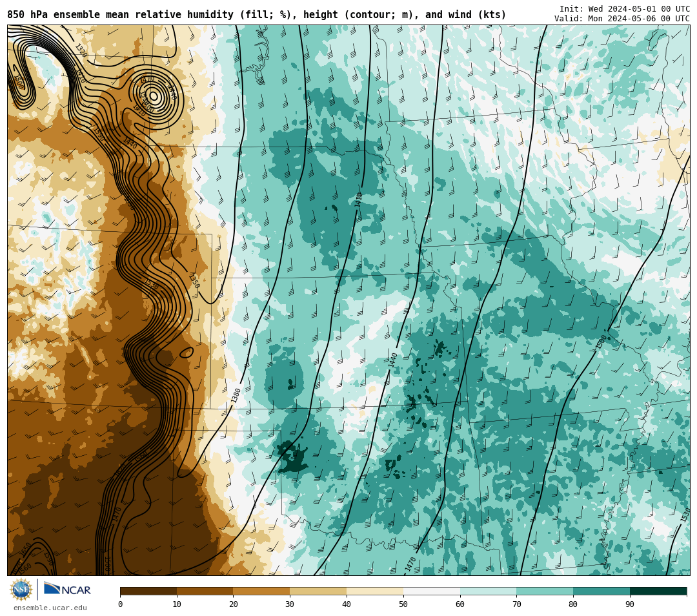The image size is (697, 616).
Task: Click the colorbar tick label 0
Action: click(121, 604)
